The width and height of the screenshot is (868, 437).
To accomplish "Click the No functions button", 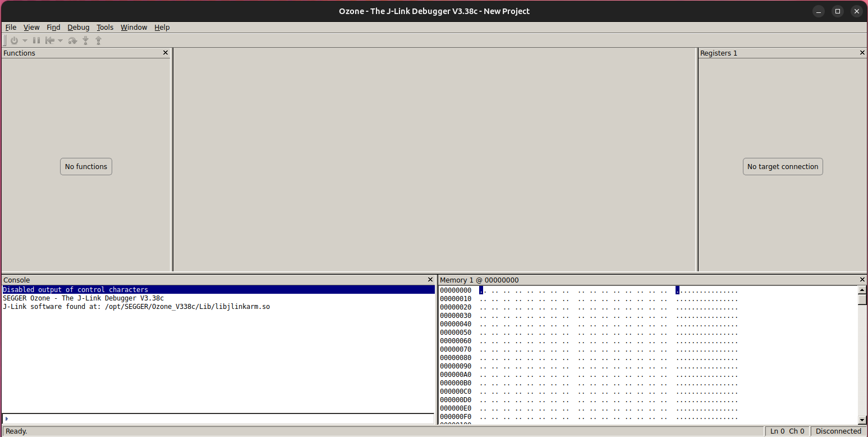I will click(86, 166).
